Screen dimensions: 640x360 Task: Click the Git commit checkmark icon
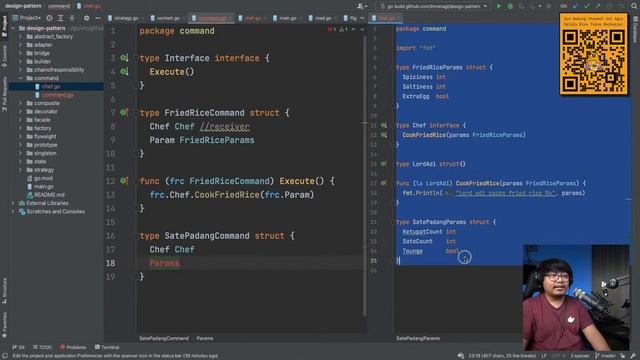tap(587, 6)
